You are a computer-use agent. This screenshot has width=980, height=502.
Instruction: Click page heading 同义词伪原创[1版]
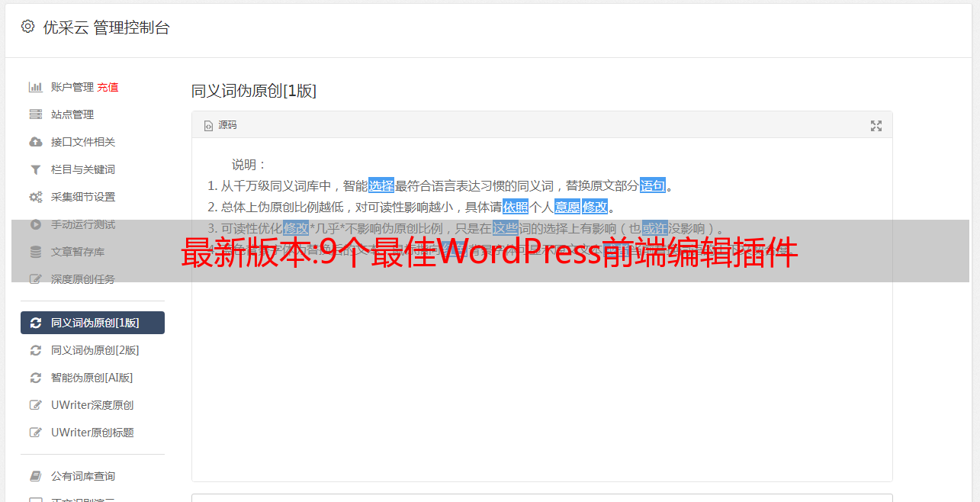pos(253,91)
